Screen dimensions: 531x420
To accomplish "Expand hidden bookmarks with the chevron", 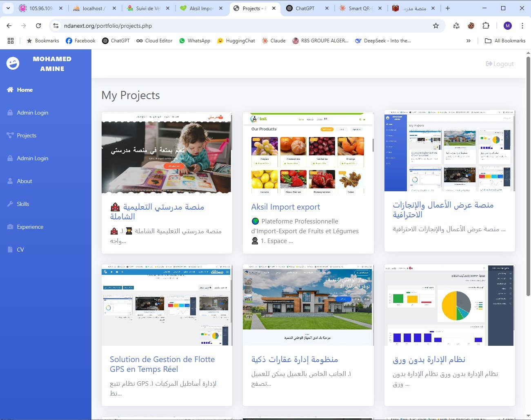I will (469, 40).
